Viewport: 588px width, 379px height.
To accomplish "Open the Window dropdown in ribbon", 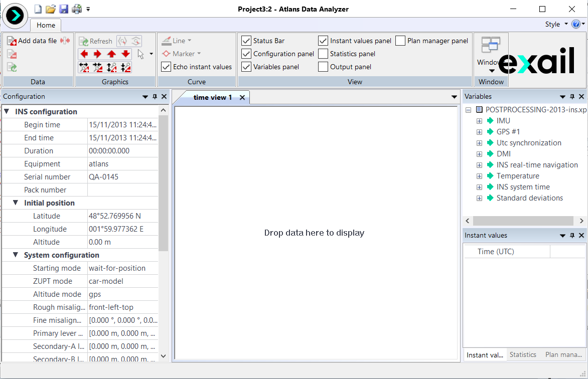I will pos(491,70).
